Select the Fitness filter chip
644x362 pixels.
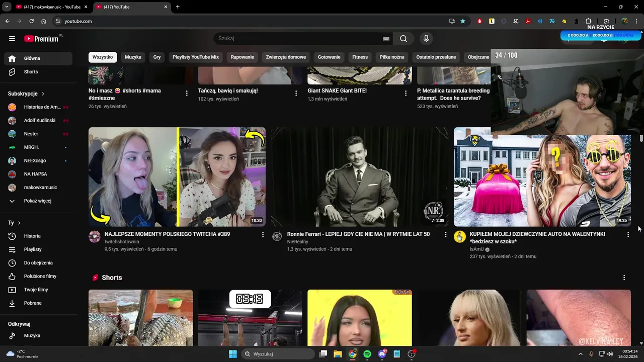(360, 57)
